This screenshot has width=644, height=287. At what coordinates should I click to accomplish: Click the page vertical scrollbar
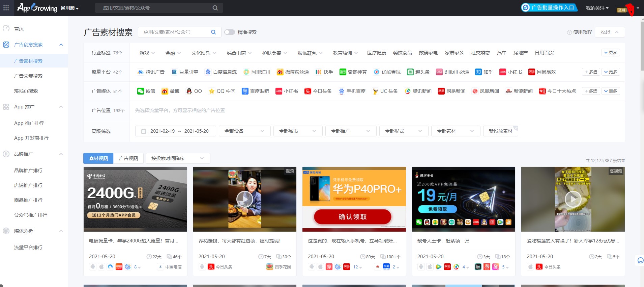point(642,46)
